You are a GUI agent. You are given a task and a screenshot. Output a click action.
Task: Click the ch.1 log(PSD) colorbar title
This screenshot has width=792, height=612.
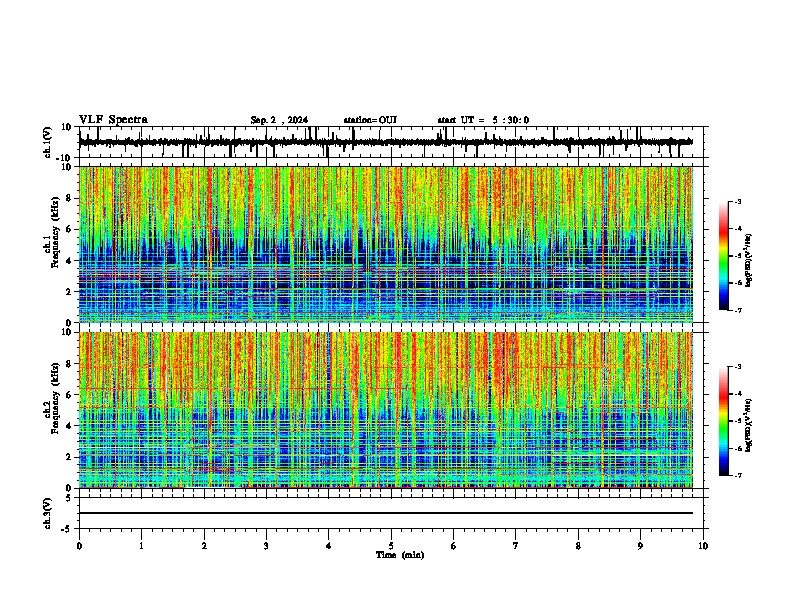749,261
